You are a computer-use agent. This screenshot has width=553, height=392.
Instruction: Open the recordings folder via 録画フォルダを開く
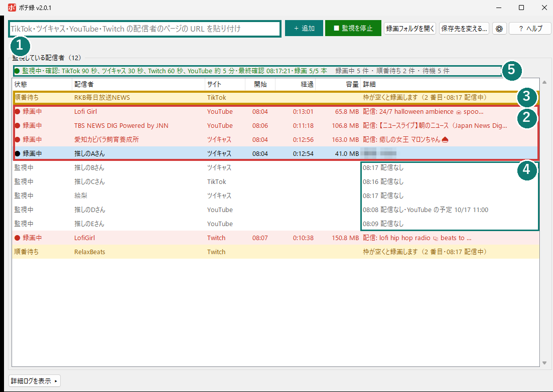point(410,29)
